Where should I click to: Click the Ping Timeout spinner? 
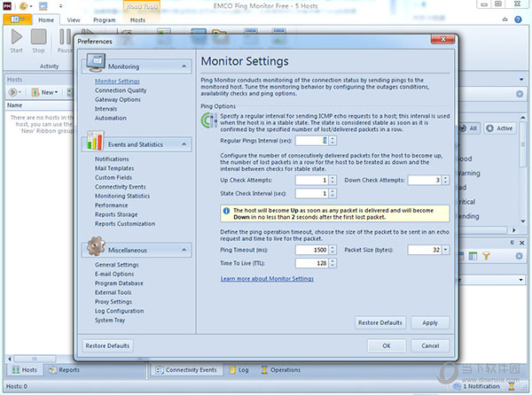(x=332, y=250)
